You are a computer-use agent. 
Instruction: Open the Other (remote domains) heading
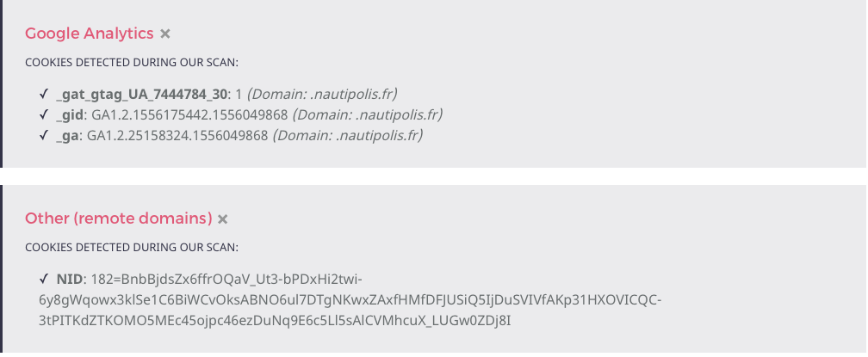tap(119, 219)
